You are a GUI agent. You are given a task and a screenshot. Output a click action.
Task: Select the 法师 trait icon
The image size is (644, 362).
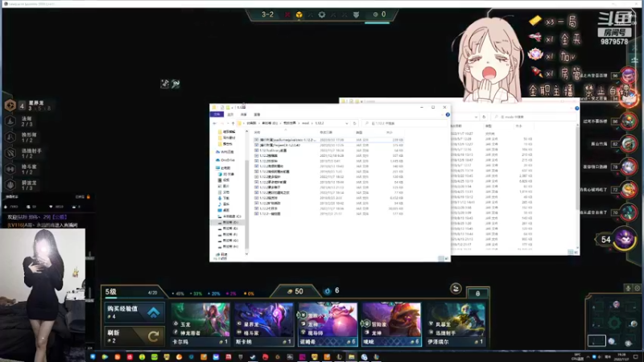[x=10, y=121]
